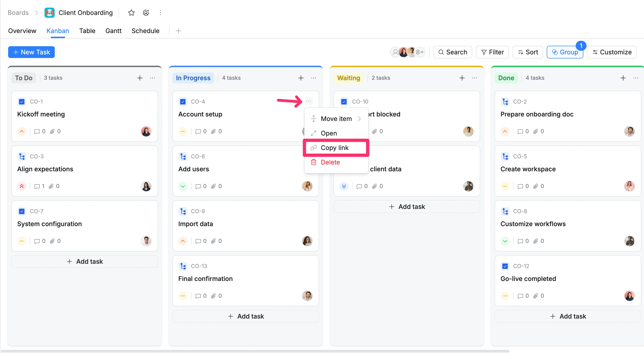
Task: Select Copy link in the context menu
Action: [x=336, y=148]
